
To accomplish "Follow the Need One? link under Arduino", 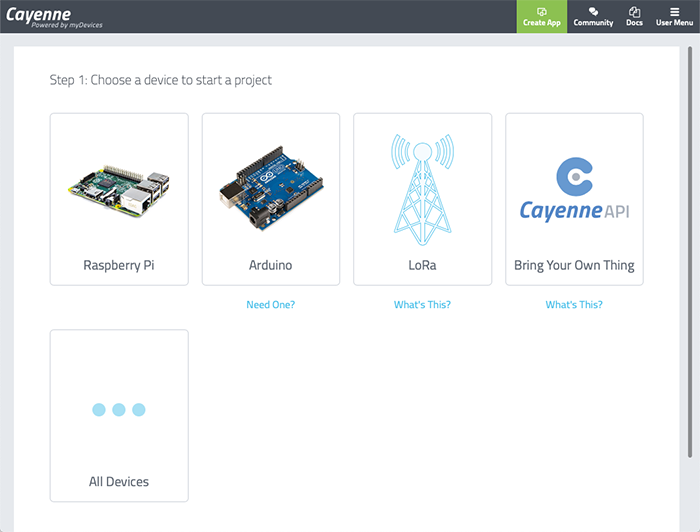I will pos(271,304).
